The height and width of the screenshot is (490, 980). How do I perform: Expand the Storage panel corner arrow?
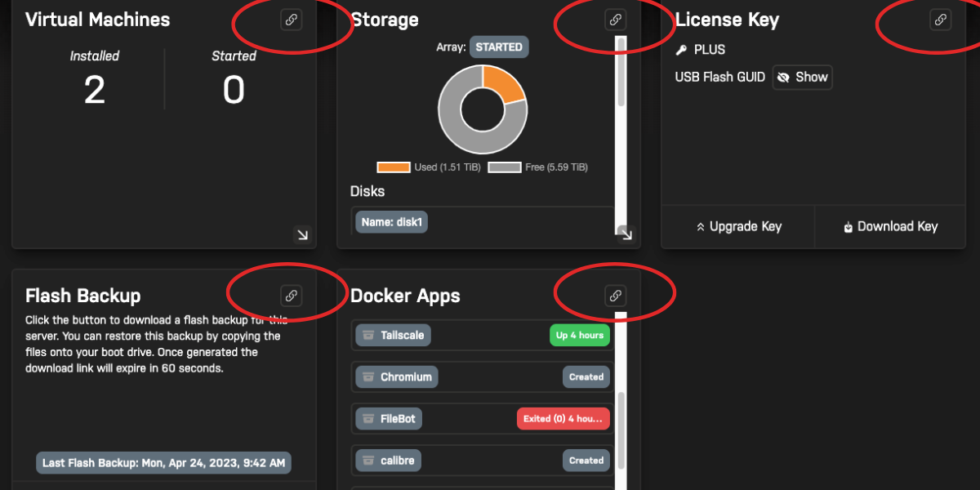click(626, 234)
